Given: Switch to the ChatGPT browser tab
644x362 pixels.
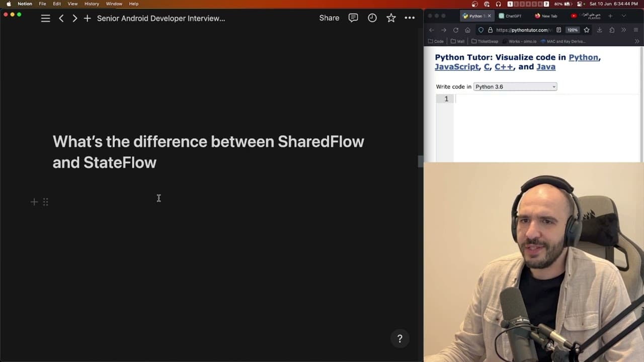Looking at the screenshot, I should point(510,16).
